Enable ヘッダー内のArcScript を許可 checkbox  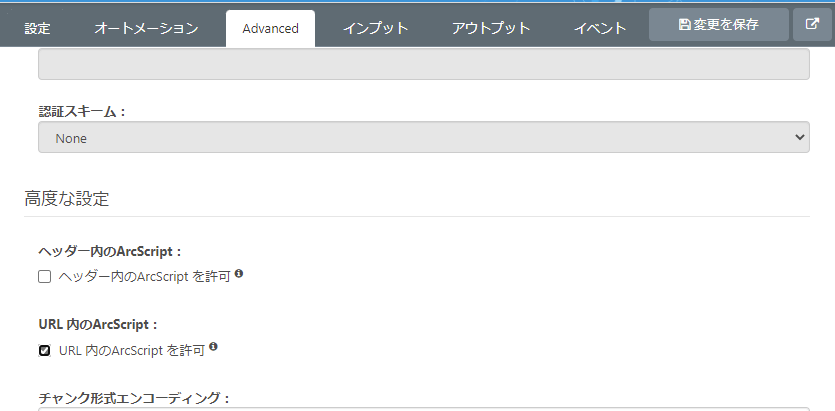point(44,277)
